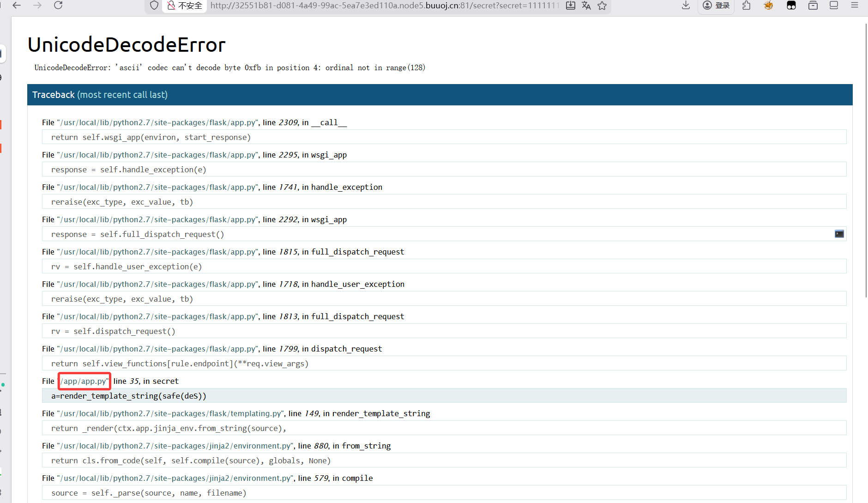868x503 pixels.
Task: Click the 登录 account login button
Action: point(717,6)
